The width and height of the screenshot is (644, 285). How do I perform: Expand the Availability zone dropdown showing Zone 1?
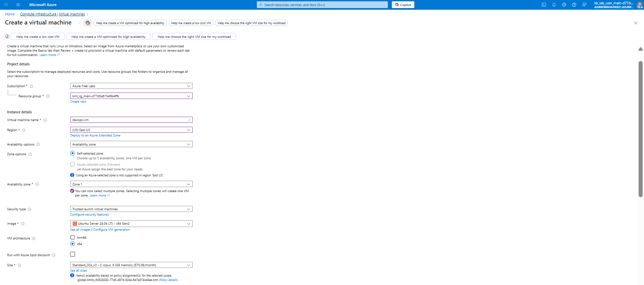131,184
